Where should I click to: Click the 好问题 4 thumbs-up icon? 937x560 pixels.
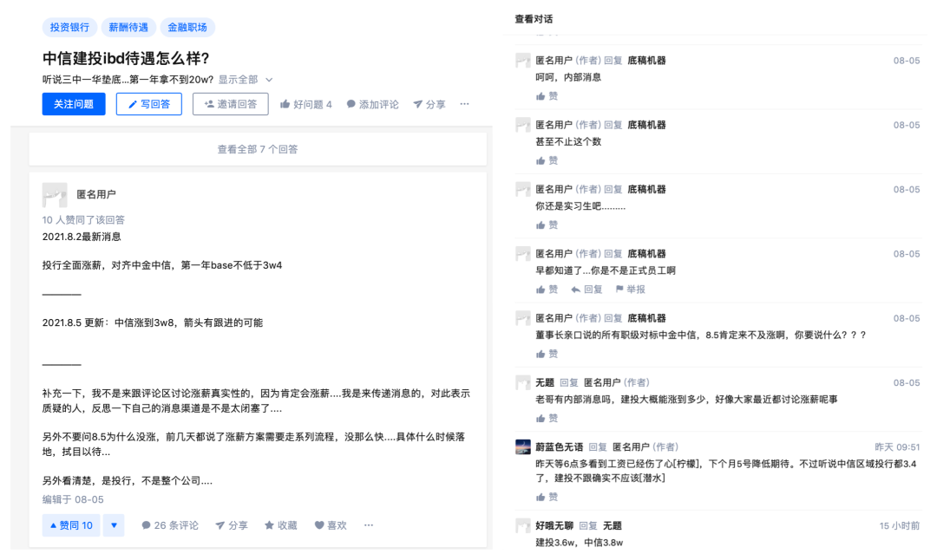(285, 104)
